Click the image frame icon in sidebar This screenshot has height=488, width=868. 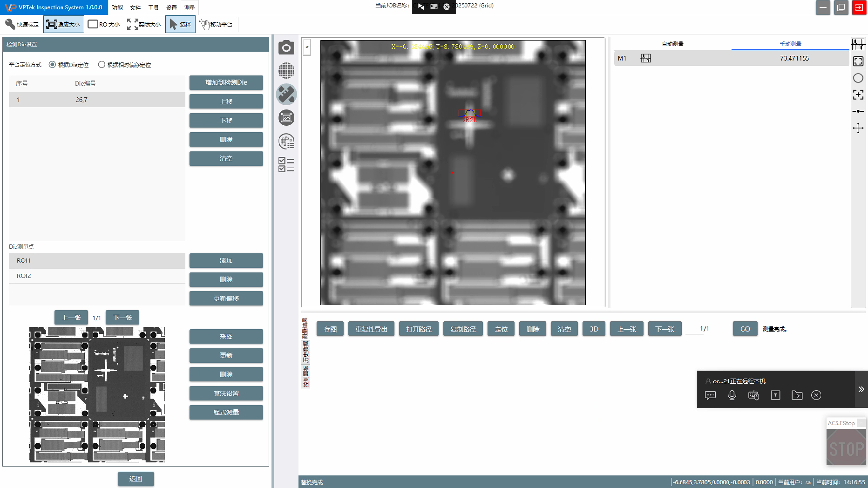(286, 118)
